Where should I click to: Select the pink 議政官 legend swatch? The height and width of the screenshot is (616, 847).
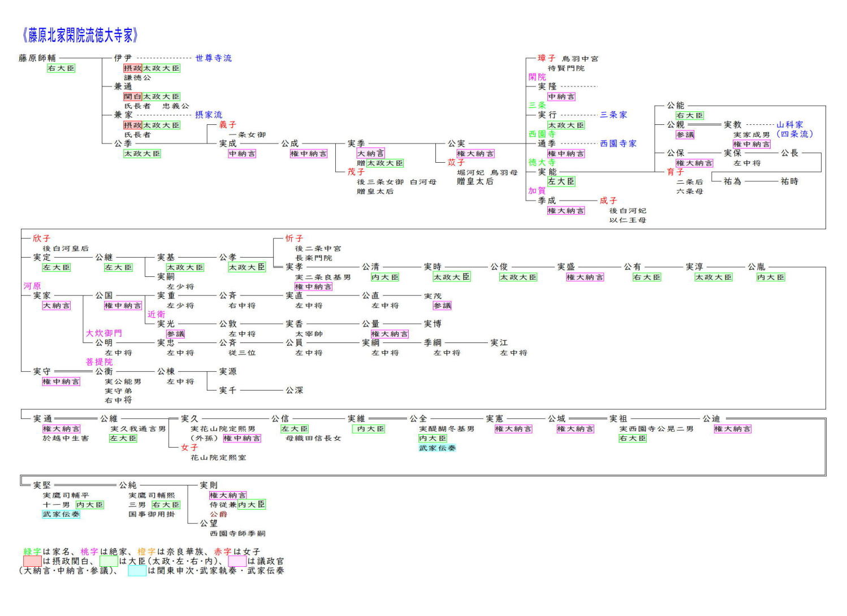[x=237, y=561]
